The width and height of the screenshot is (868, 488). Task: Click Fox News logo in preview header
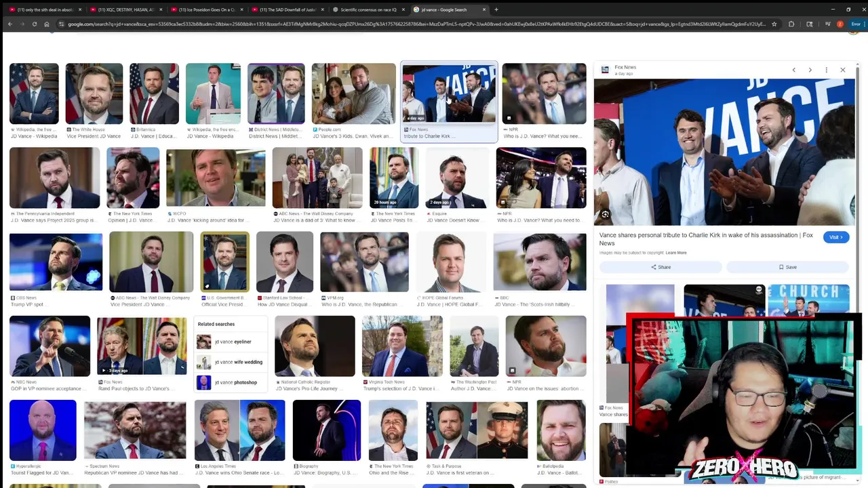[x=605, y=69]
